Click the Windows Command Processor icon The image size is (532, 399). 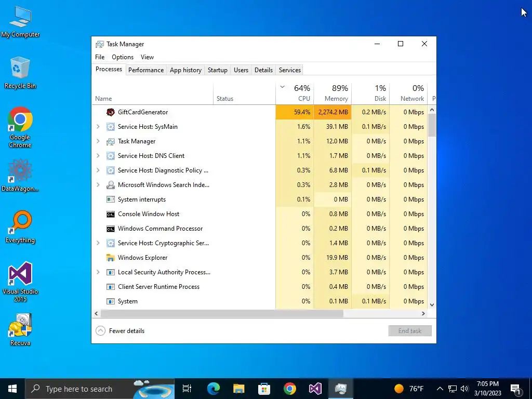click(x=110, y=229)
